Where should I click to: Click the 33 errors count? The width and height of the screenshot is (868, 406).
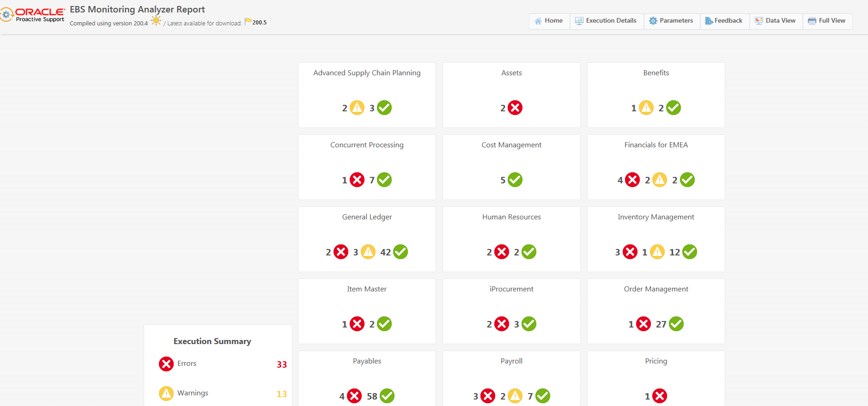(282, 364)
